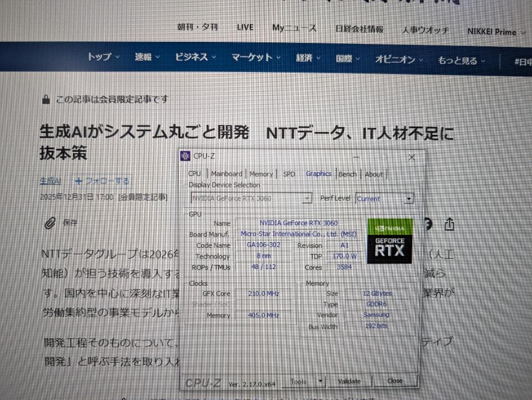Click the share icon beside the article
This screenshot has height=400, width=532.
pos(449,224)
